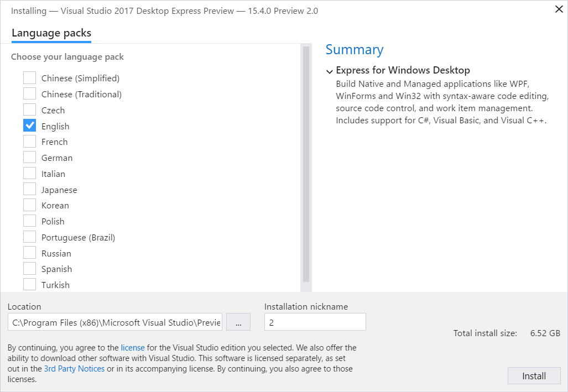The image size is (568, 392).
Task: Tick the French language pack checkbox
Action: pyautogui.click(x=30, y=142)
